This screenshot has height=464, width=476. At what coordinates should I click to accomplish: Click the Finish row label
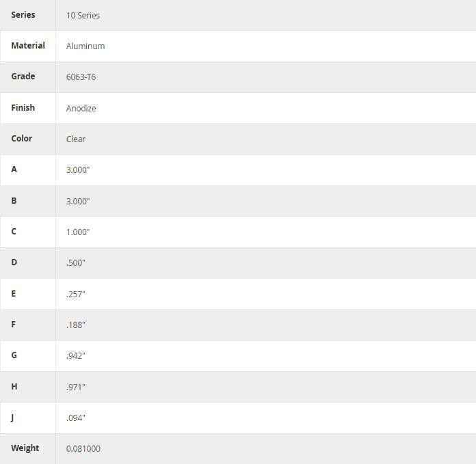(x=23, y=107)
